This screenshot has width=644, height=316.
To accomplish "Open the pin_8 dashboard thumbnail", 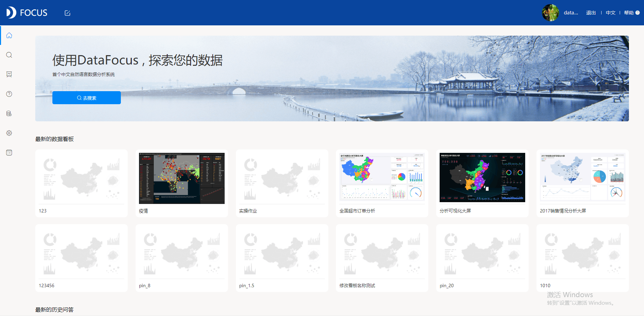I will click(182, 253).
